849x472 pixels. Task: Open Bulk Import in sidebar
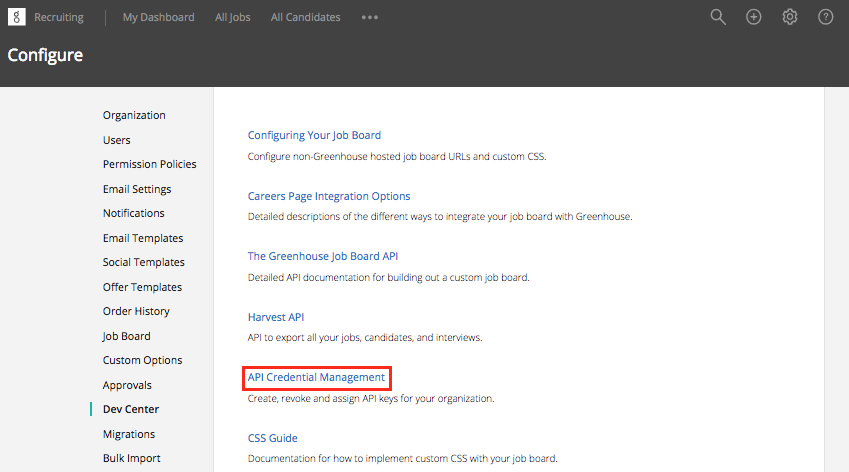(x=132, y=458)
